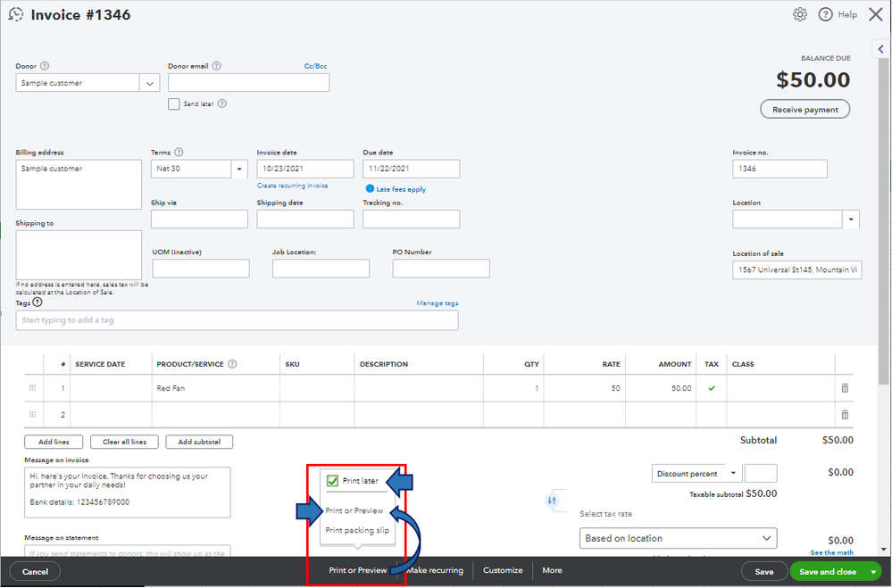Viewport: 892px width, 588px height.
Task: Click the Due date field
Action: click(412, 169)
